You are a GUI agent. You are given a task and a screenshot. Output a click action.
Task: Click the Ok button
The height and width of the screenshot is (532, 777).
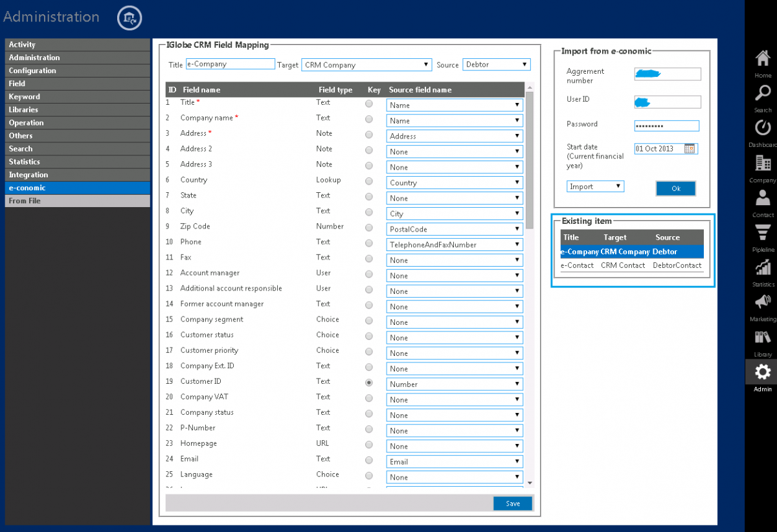pyautogui.click(x=676, y=188)
